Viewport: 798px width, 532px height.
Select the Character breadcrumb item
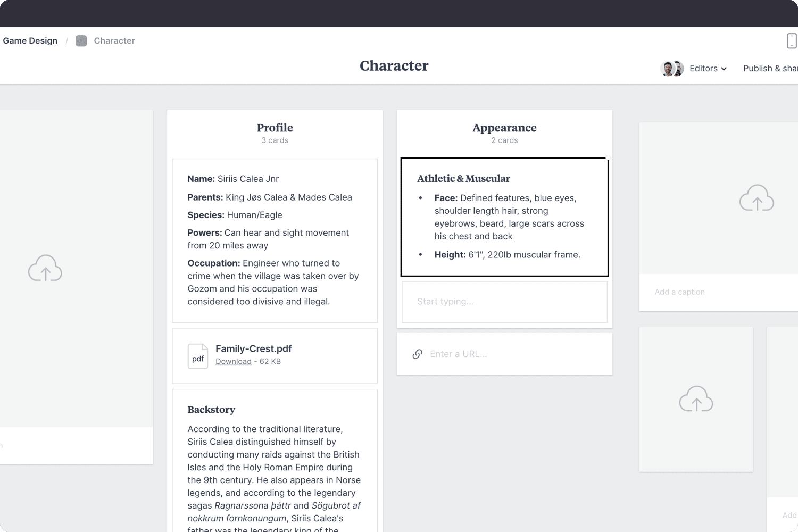pyautogui.click(x=114, y=41)
